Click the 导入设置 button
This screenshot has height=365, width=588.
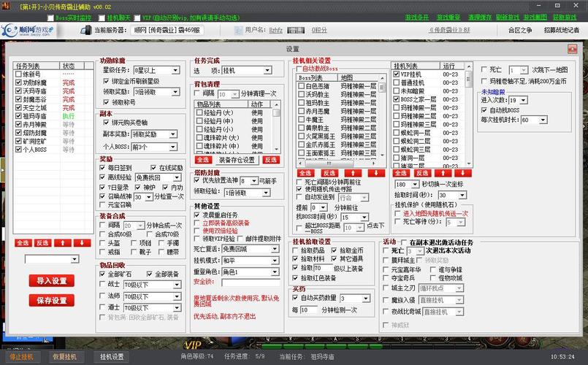tap(51, 280)
